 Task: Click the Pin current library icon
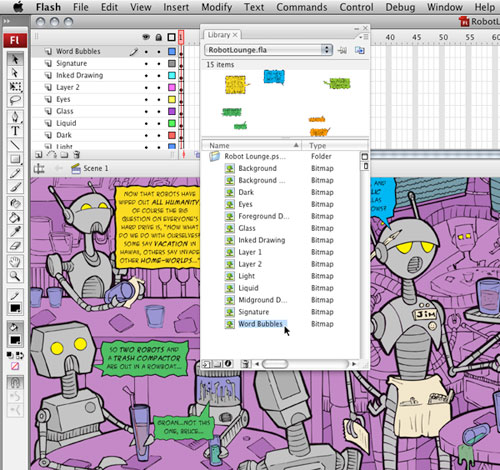[342, 50]
